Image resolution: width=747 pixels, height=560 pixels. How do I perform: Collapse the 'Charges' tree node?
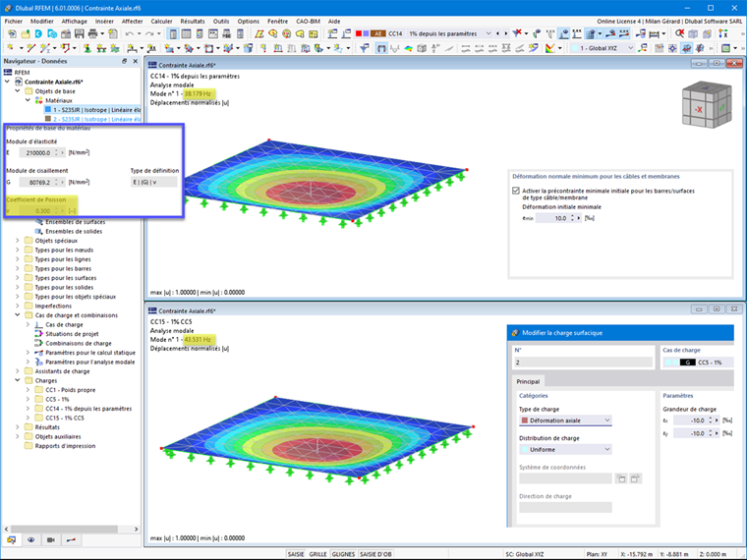(18, 380)
